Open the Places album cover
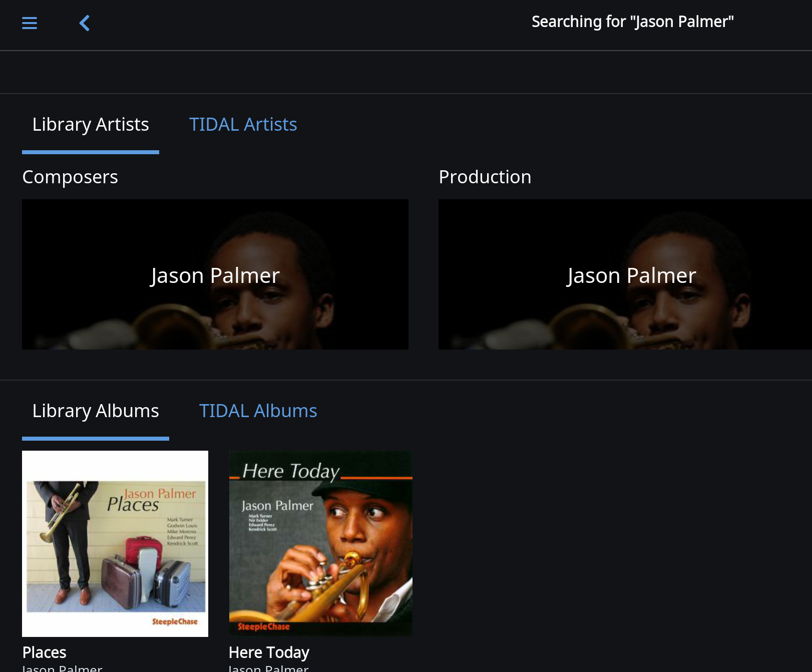 115,544
